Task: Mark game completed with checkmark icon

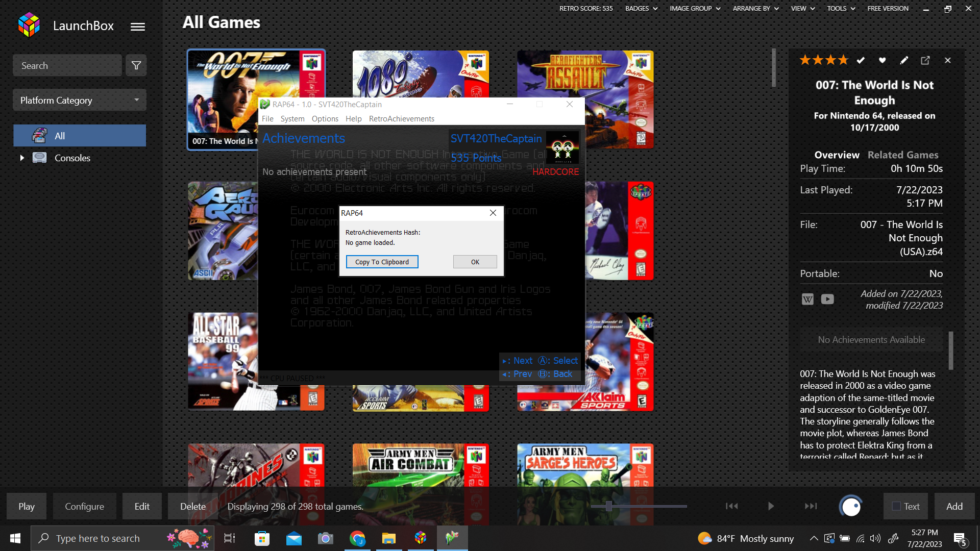Action: [861, 60]
